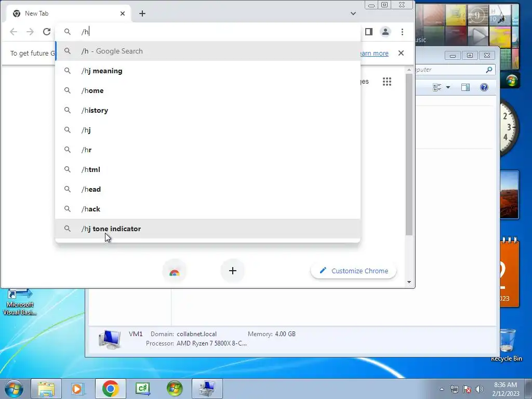Choose the '/hj meaning' suggestion
Screen dimensions: 532x399
tap(208, 71)
